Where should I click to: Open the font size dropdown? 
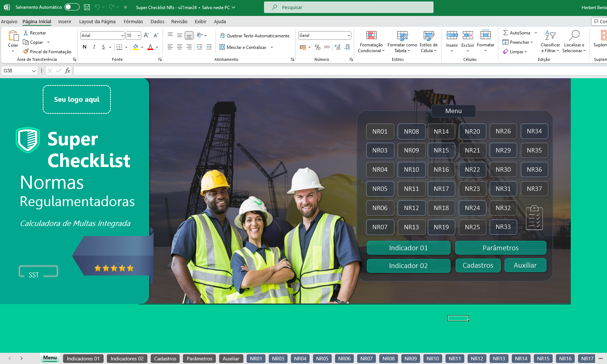[x=139, y=35]
